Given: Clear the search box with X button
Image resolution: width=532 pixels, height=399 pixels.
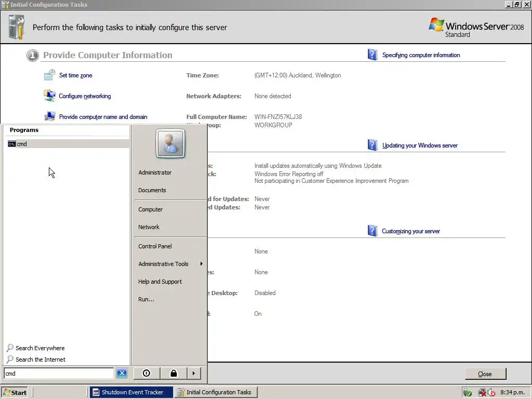Looking at the screenshot, I should pos(122,373).
